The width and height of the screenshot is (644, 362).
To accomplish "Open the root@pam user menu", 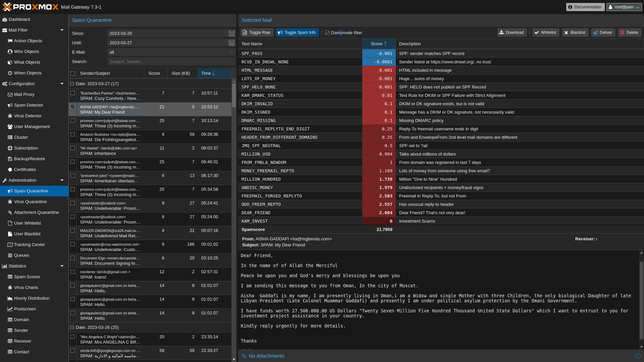I will (624, 7).
